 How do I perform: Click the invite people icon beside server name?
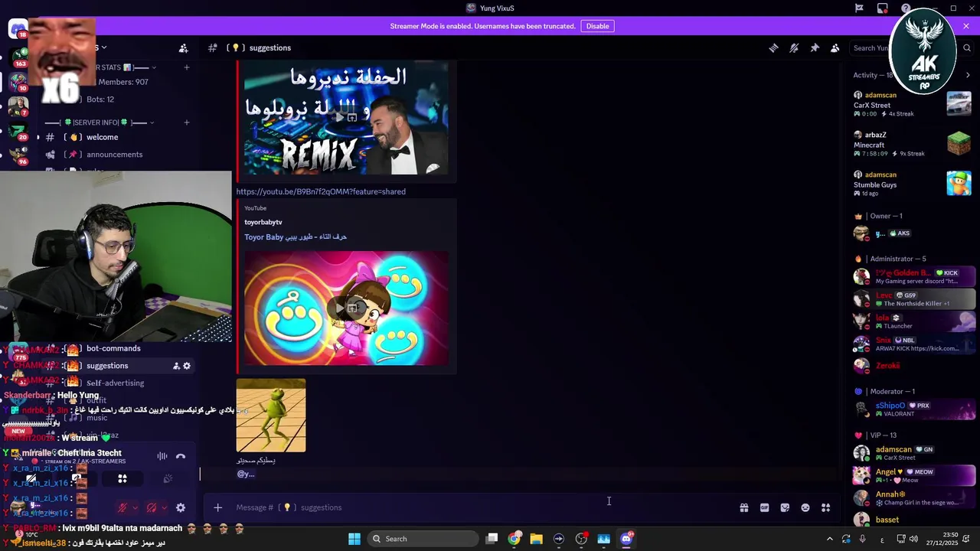[x=183, y=47]
